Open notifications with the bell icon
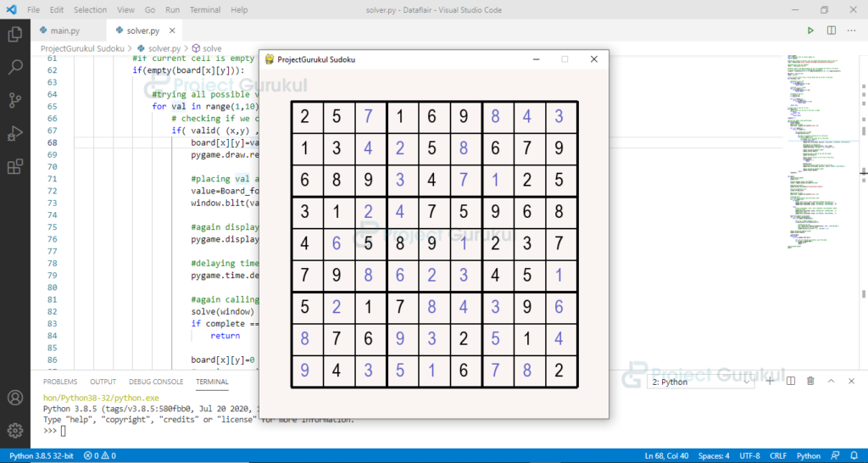This screenshot has width=868, height=463. (854, 456)
